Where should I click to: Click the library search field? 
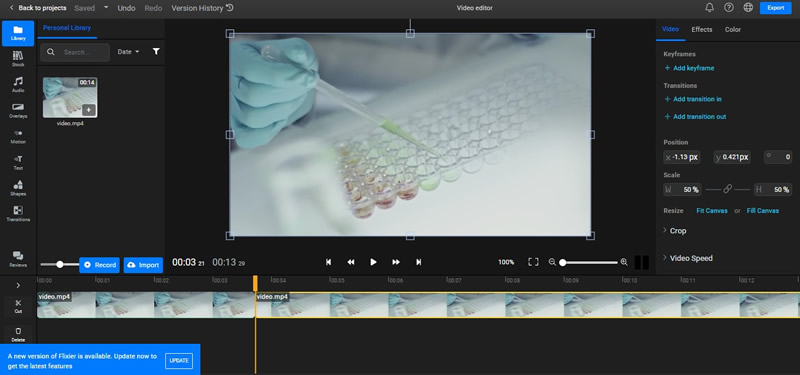point(75,52)
